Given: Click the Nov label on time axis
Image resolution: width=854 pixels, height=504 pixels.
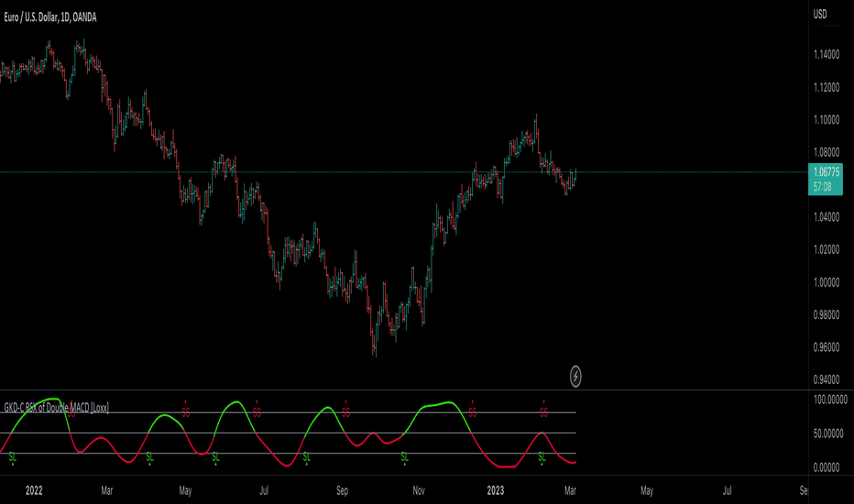Looking at the screenshot, I should click(418, 490).
